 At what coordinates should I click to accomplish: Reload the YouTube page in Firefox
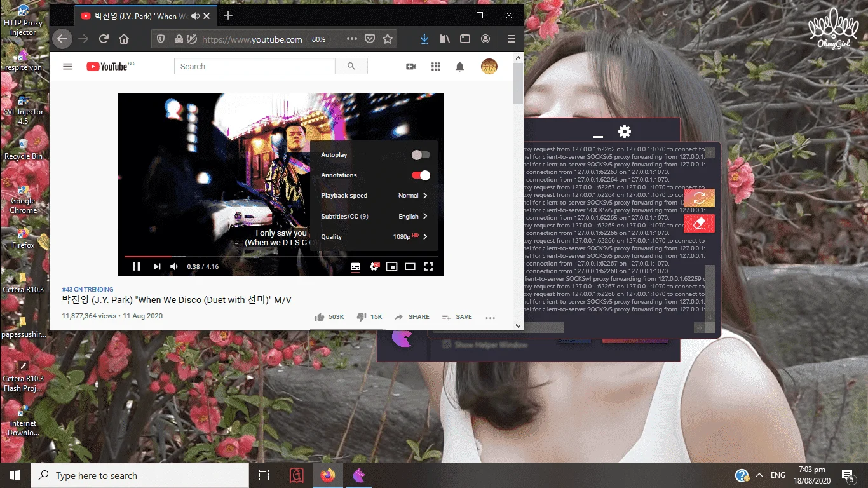[104, 39]
